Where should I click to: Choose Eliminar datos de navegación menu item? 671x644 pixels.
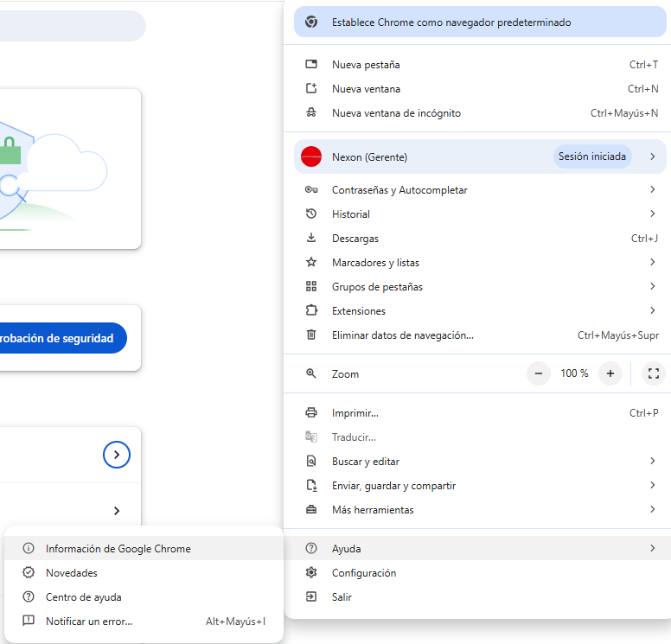pyautogui.click(x=477, y=335)
